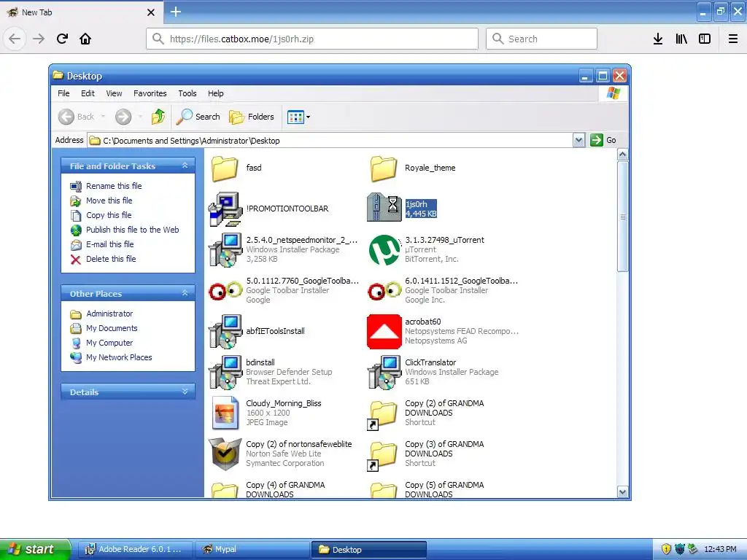The image size is (747, 560).
Task: Open the Back history dropdown arrow
Action: 103,117
